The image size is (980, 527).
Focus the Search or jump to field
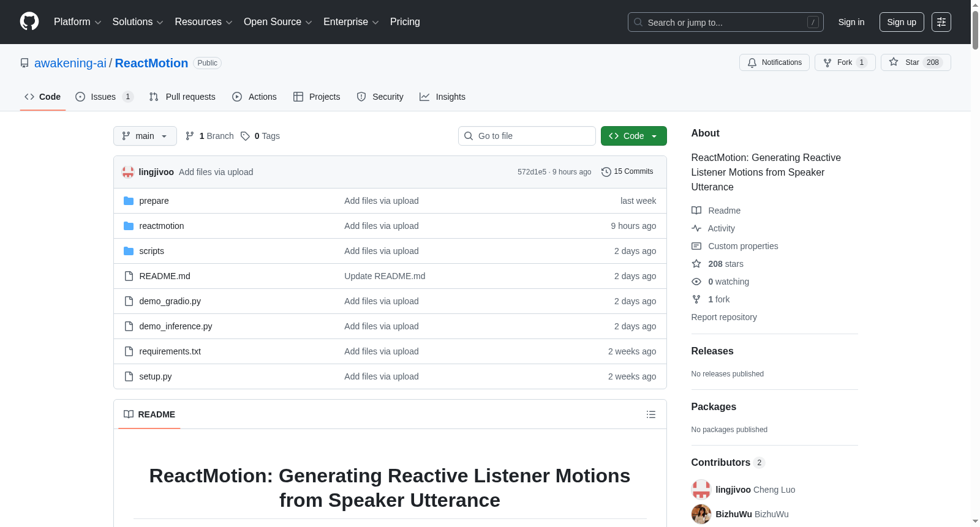(x=726, y=22)
